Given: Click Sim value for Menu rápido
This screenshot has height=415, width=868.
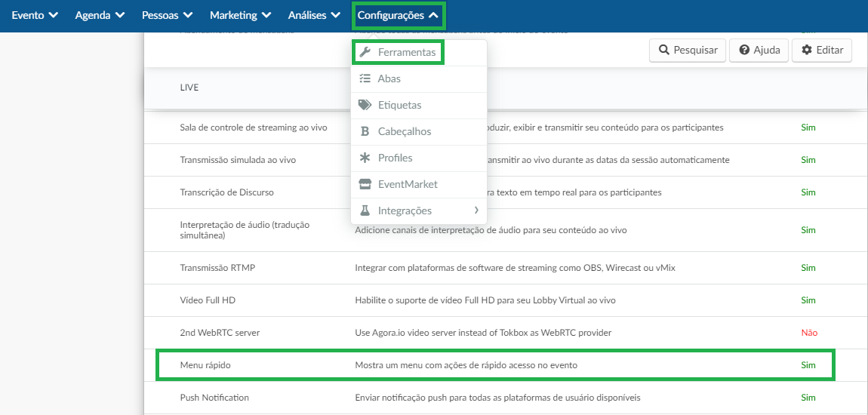Looking at the screenshot, I should tap(808, 365).
